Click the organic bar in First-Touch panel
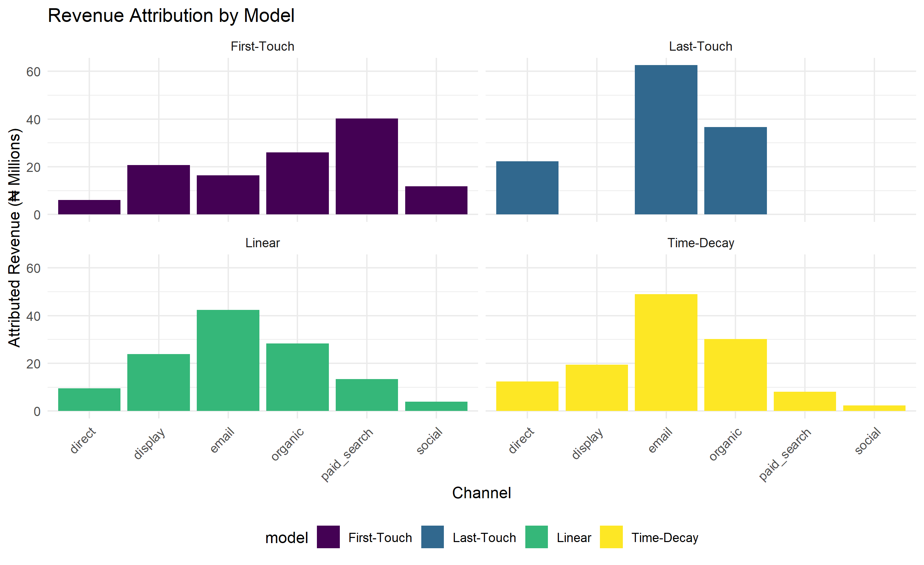Image resolution: width=924 pixels, height=565 pixels. pyautogui.click(x=297, y=184)
